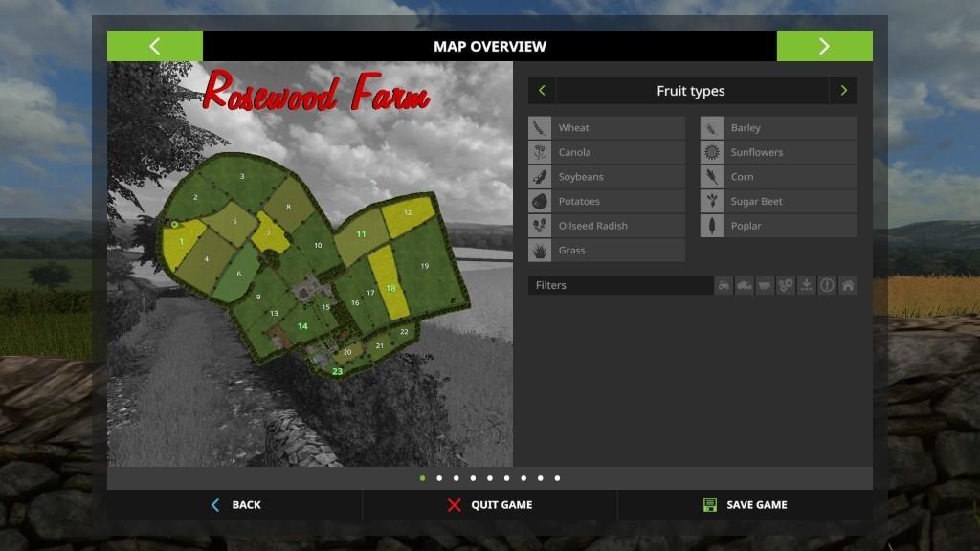Toggle the download arrow tip-trigger filter icon
Viewport: 980px width, 551px height.
[807, 285]
